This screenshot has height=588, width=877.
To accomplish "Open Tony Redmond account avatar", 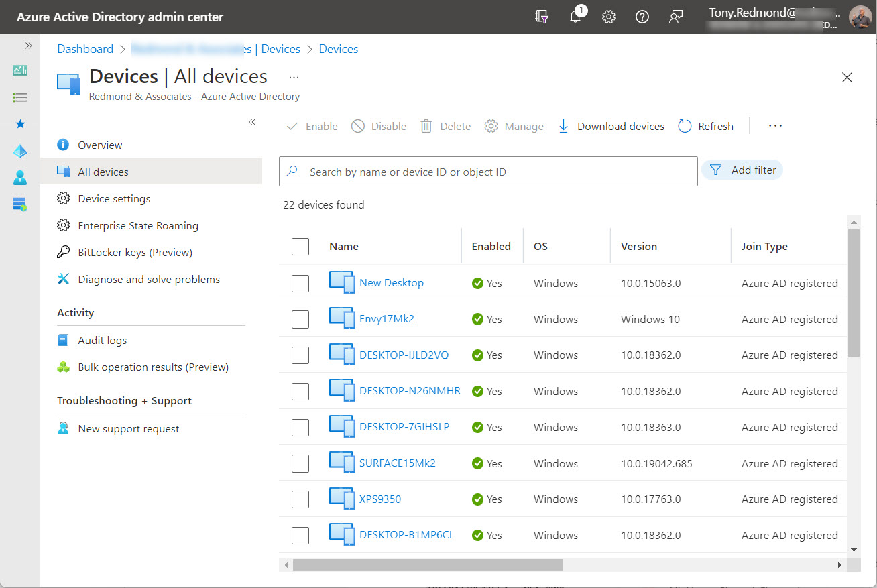I will 860,17.
